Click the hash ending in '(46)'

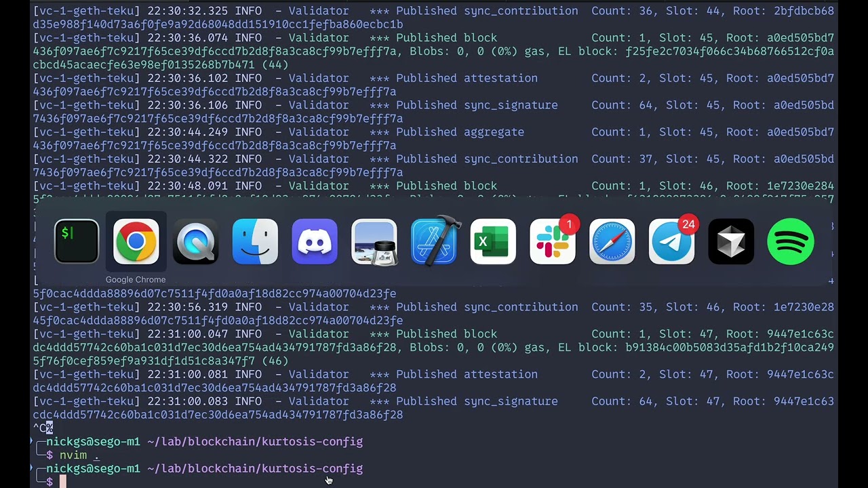(161, 361)
